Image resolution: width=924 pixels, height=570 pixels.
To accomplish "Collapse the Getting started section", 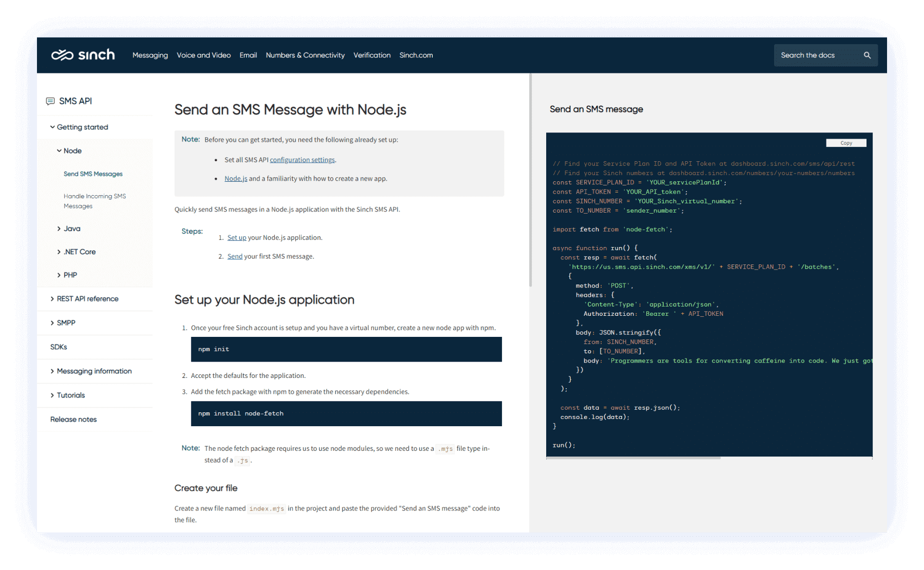I will pos(52,127).
